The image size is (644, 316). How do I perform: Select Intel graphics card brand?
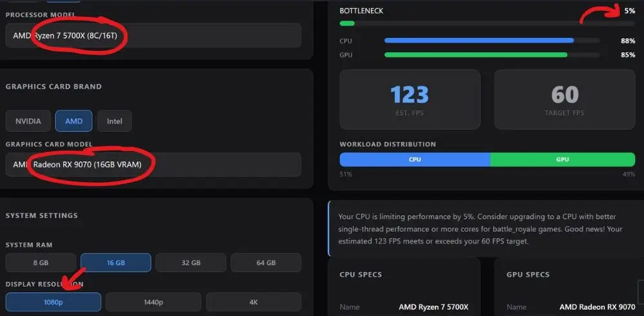(x=115, y=121)
